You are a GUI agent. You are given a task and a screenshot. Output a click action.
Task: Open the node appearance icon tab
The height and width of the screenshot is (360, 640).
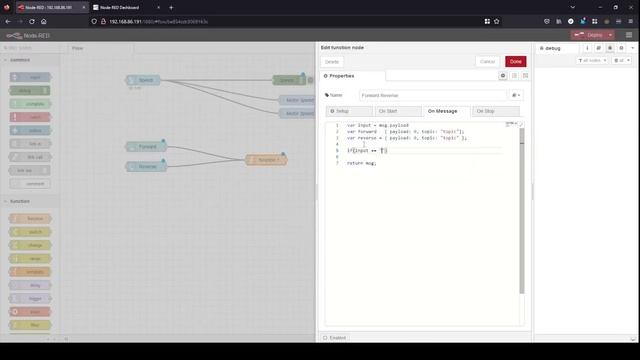pos(525,76)
